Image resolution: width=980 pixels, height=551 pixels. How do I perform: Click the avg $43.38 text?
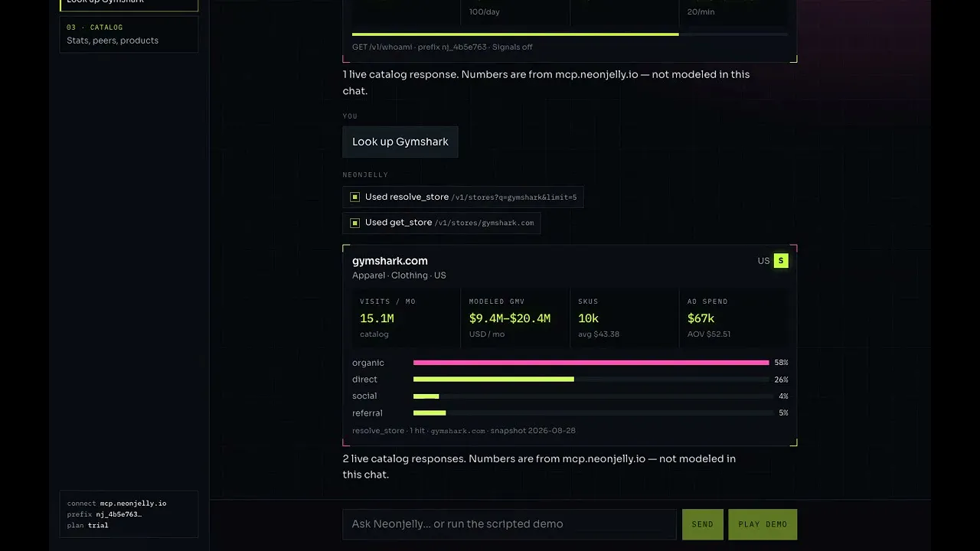coord(599,334)
